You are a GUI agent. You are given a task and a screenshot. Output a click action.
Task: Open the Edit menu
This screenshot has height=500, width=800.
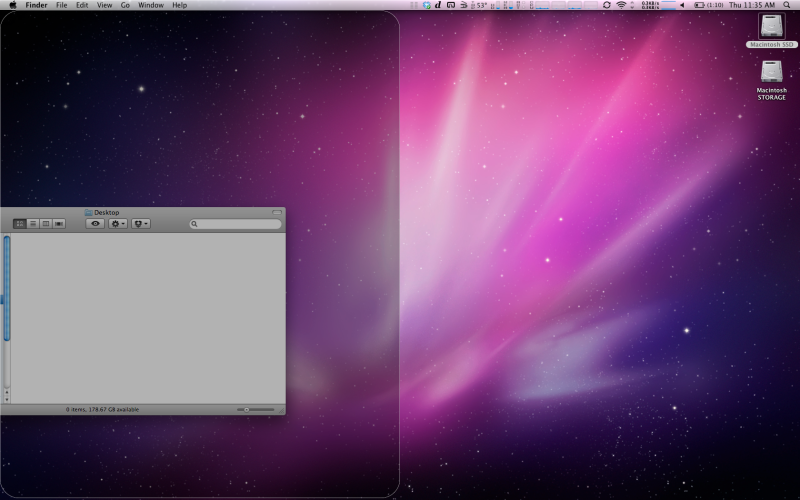[x=82, y=5]
